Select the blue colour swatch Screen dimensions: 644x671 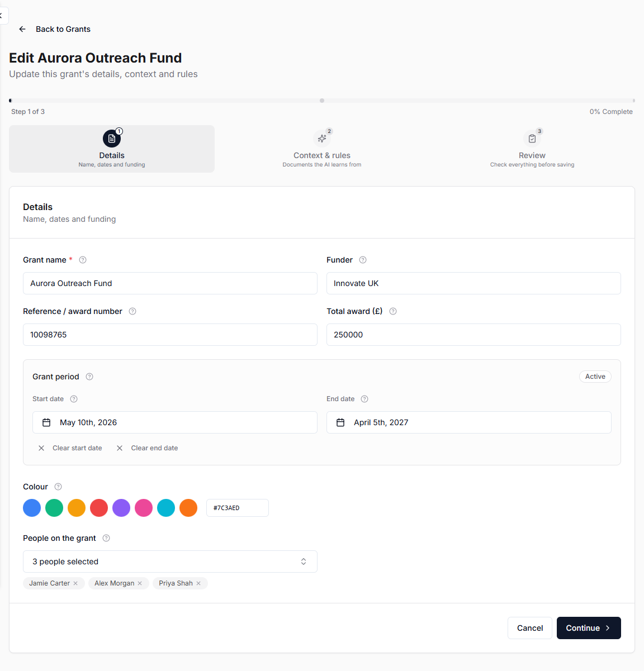point(32,508)
